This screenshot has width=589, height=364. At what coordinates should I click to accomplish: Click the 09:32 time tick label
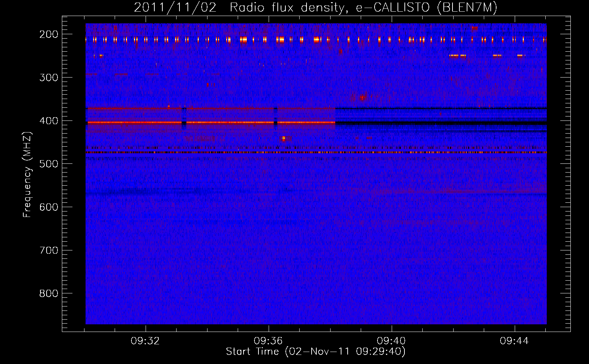coord(146,341)
